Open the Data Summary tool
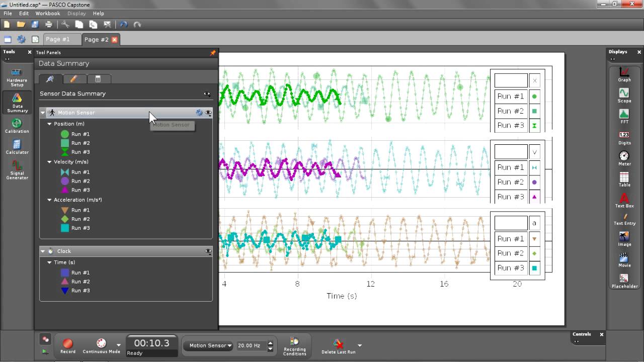The height and width of the screenshot is (362, 644). point(17,103)
